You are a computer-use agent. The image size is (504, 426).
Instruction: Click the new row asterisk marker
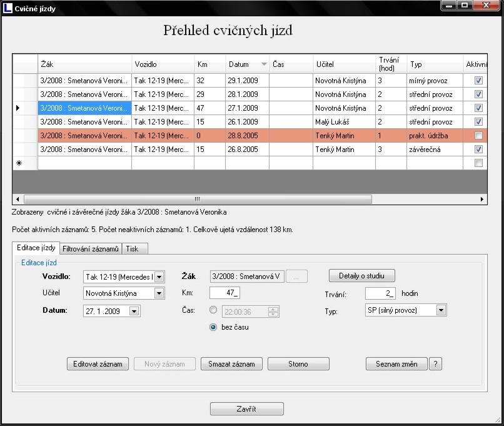point(18,163)
